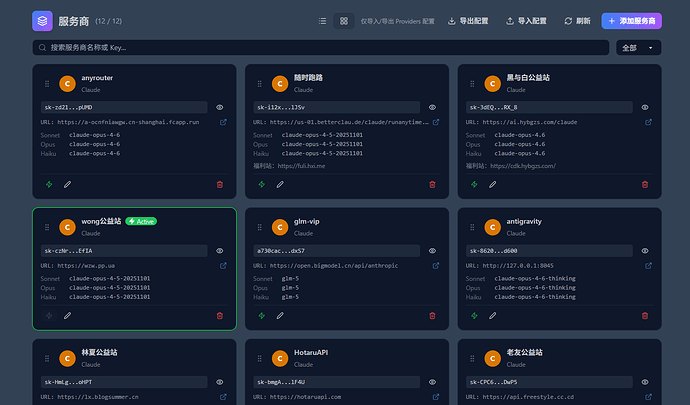Grab the anyrouter card drag handle
Image resolution: width=690 pixels, height=405 pixels.
pos(47,84)
